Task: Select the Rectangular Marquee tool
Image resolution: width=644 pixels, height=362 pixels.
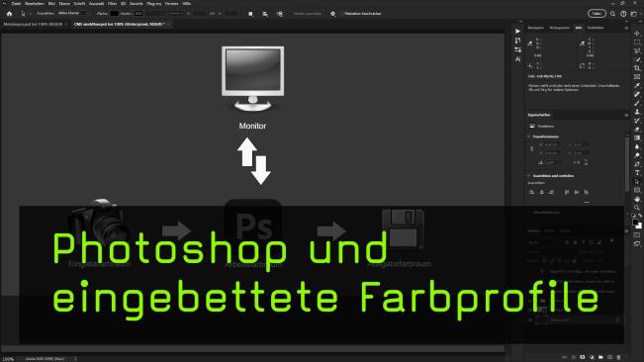Action: 637,42
